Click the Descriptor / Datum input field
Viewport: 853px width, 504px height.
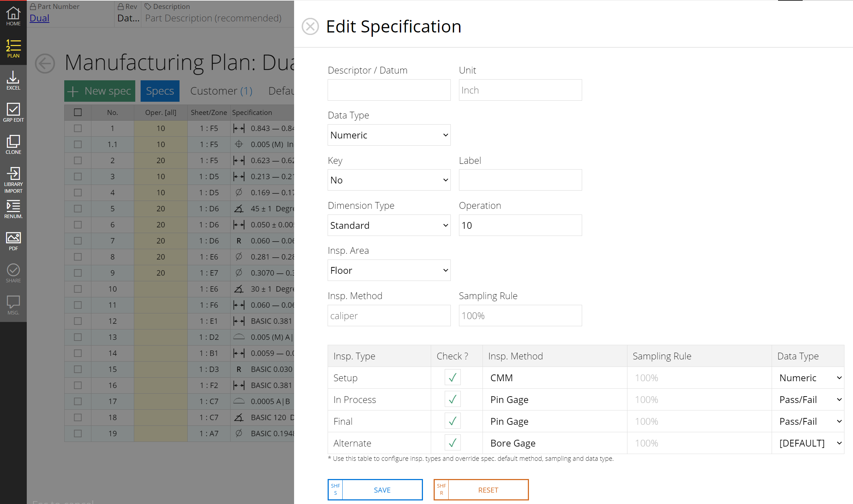tap(389, 90)
